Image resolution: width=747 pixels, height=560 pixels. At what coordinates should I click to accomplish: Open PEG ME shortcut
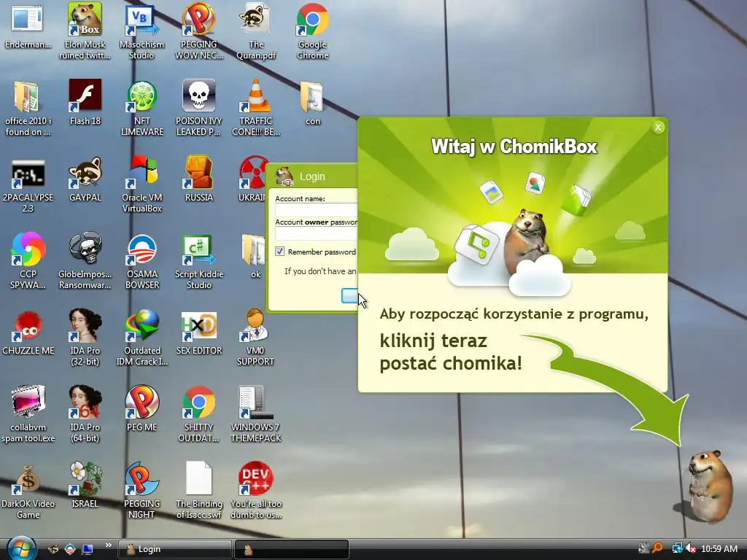(x=142, y=410)
